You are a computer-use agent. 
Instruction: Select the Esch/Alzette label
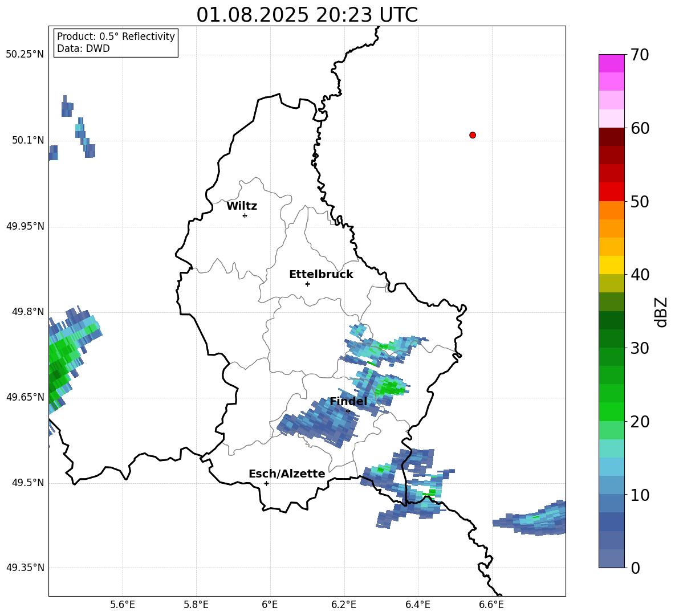coord(287,474)
